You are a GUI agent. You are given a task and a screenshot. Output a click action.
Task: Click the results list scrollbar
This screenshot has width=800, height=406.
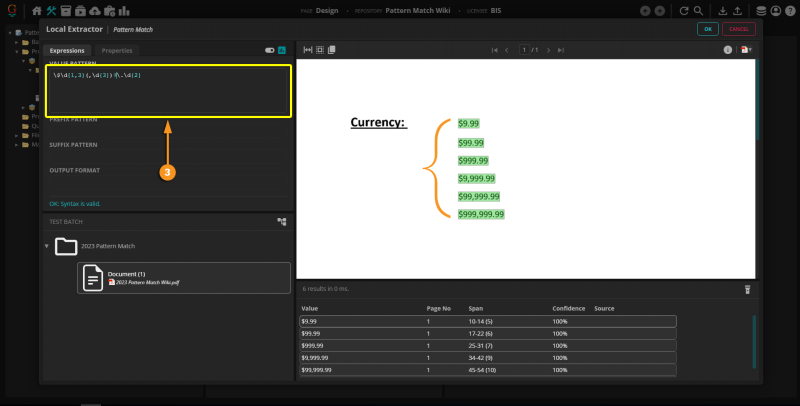[754, 342]
